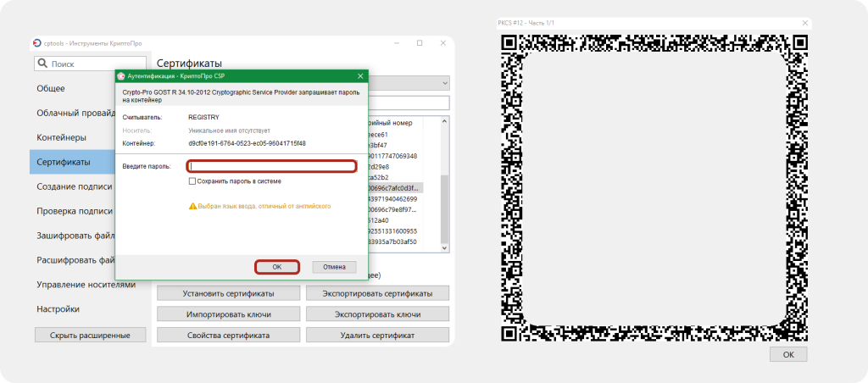
Task: Click the КриптоПро CSP dialog title icon
Action: click(121, 75)
